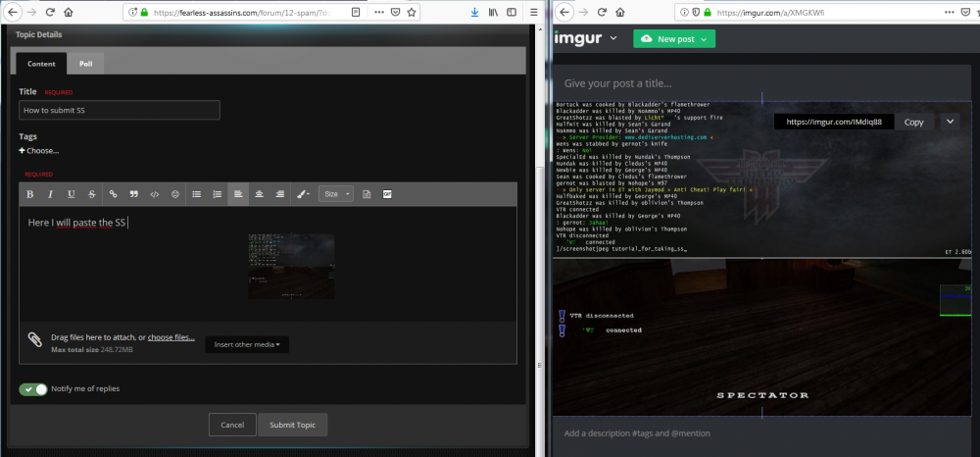The image size is (980, 457).
Task: Copy the imgur image link
Action: click(x=913, y=122)
